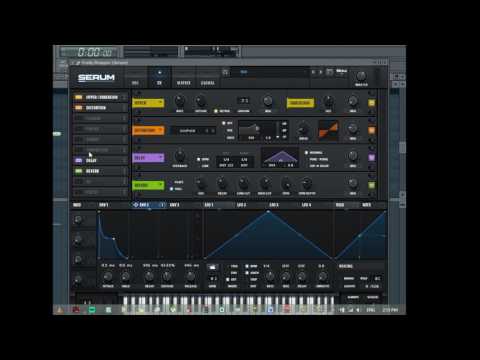Open the Hyper Unison value box
The image size is (480, 360).
244,100
